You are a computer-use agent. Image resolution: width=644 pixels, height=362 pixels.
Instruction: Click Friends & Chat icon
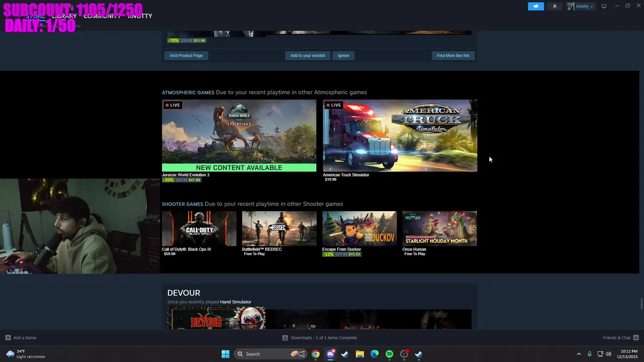click(x=636, y=338)
